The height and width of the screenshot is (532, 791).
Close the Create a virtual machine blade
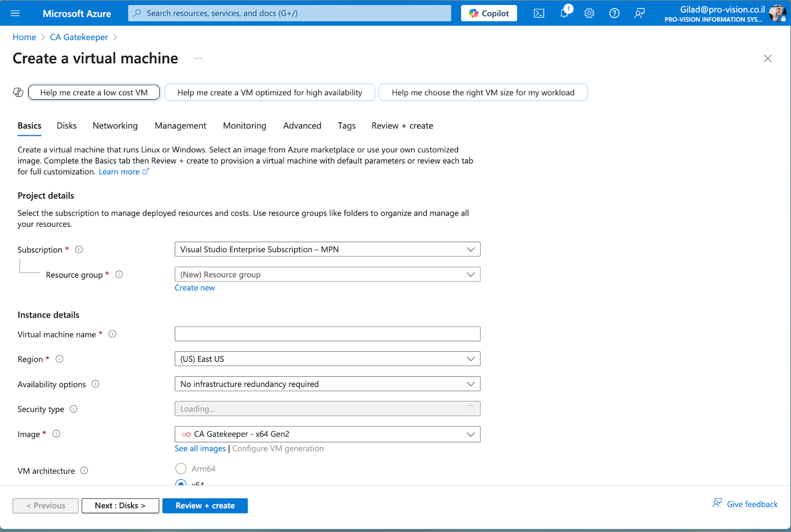pyautogui.click(x=768, y=58)
